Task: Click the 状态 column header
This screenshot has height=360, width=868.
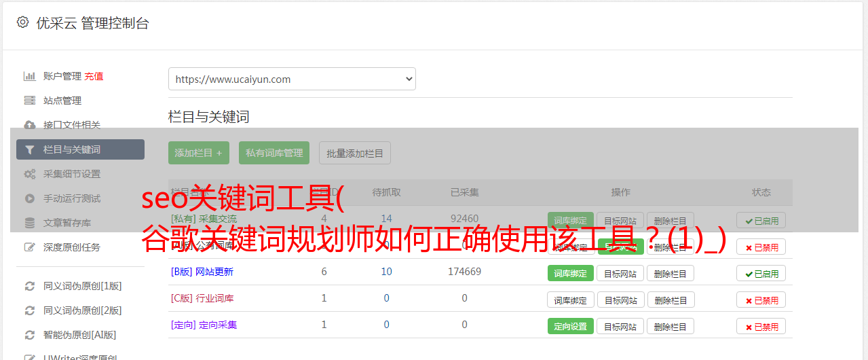Action: point(761,192)
